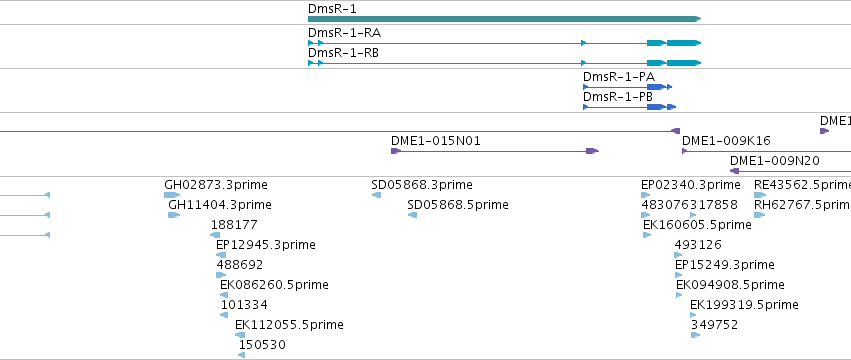Select the RH62767.5prime EST label

(802, 205)
